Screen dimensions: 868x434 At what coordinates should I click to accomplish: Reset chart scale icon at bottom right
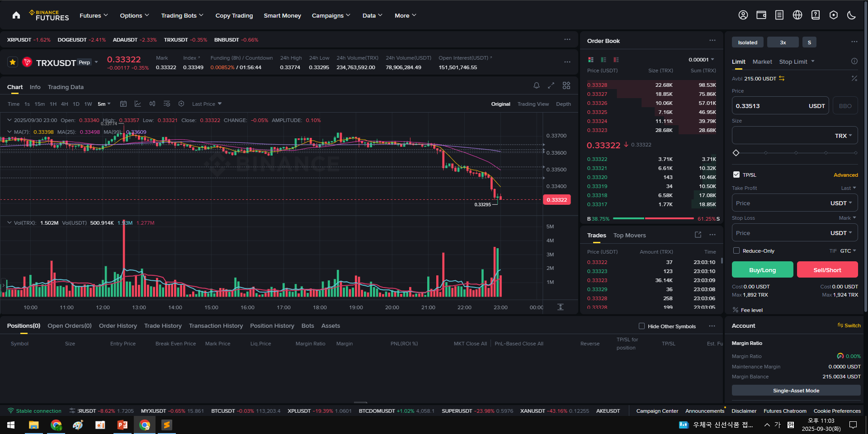pos(561,307)
